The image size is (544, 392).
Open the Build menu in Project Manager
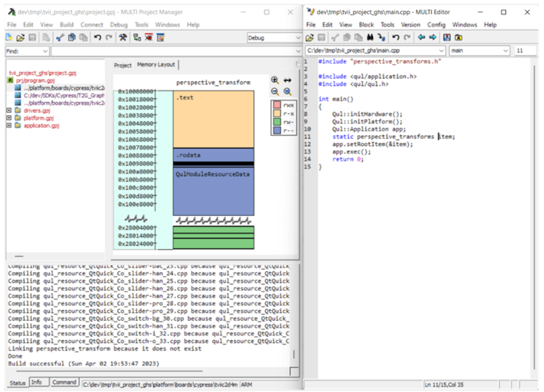click(66, 25)
